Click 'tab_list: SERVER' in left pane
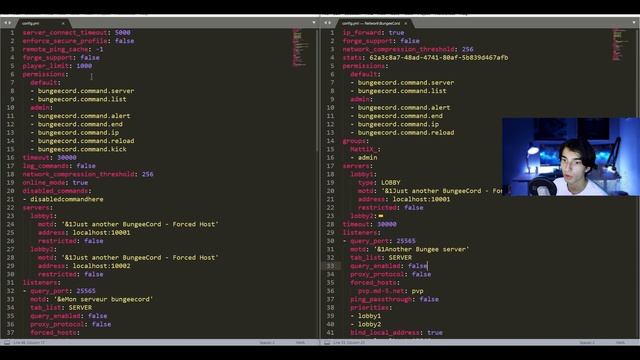Image resolution: width=640 pixels, height=360 pixels. 61,307
